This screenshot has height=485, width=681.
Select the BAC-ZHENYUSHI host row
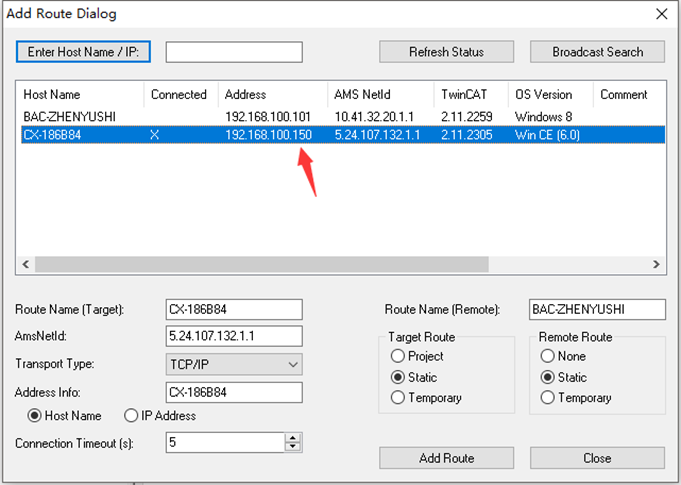tap(343, 117)
